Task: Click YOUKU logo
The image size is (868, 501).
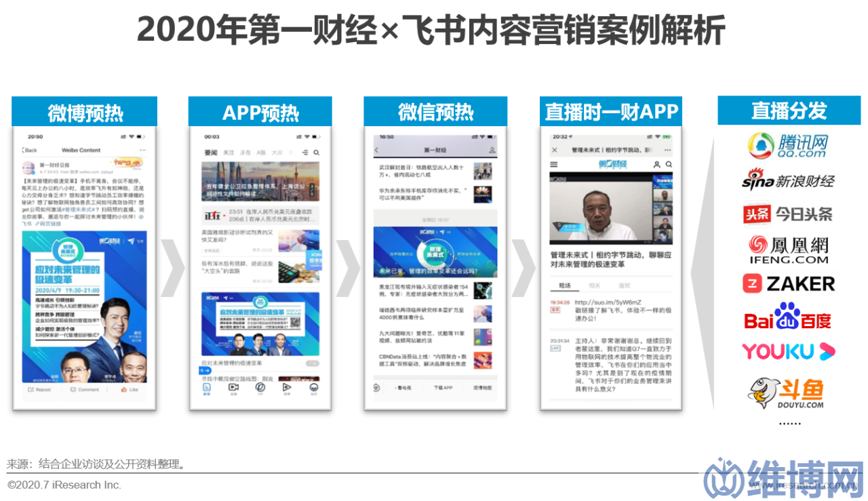Action: point(788,351)
